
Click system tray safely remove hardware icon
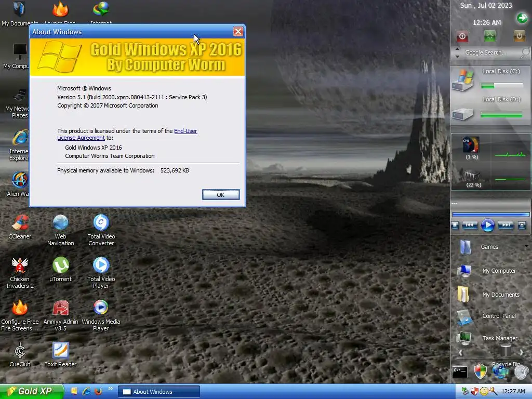(465, 392)
